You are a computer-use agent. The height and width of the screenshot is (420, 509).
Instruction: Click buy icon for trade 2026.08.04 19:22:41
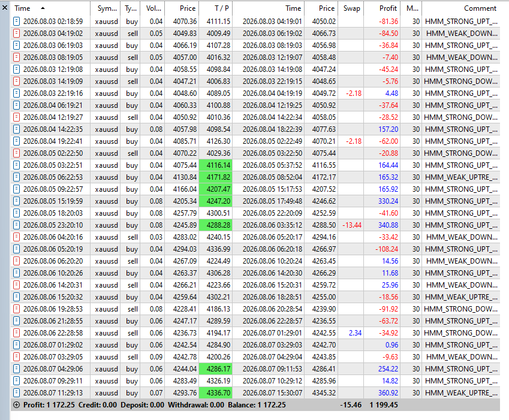(x=16, y=141)
